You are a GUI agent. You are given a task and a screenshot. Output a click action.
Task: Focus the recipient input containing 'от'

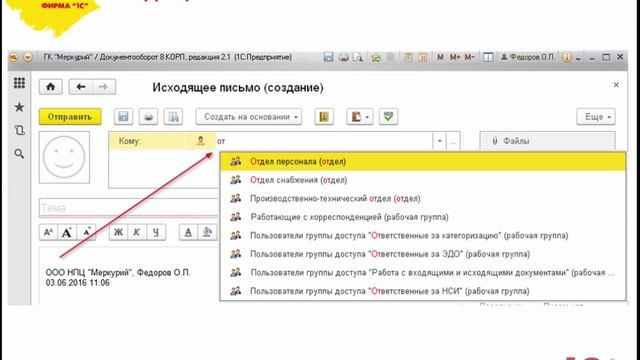coord(324,141)
